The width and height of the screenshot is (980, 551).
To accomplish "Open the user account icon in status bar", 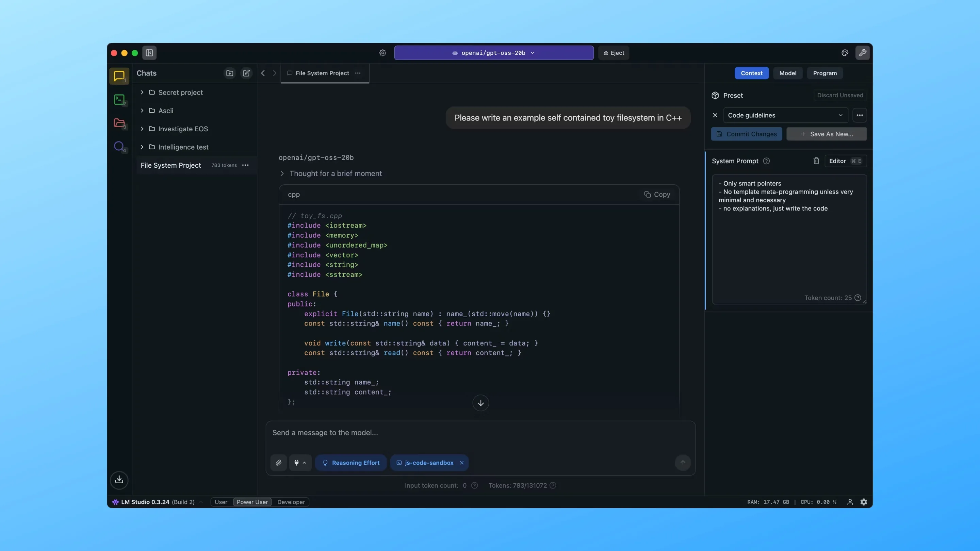I will click(x=850, y=502).
